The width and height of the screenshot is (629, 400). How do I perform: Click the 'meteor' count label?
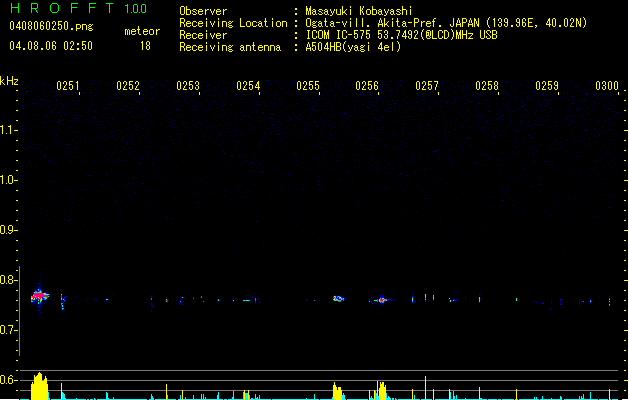pos(142,31)
